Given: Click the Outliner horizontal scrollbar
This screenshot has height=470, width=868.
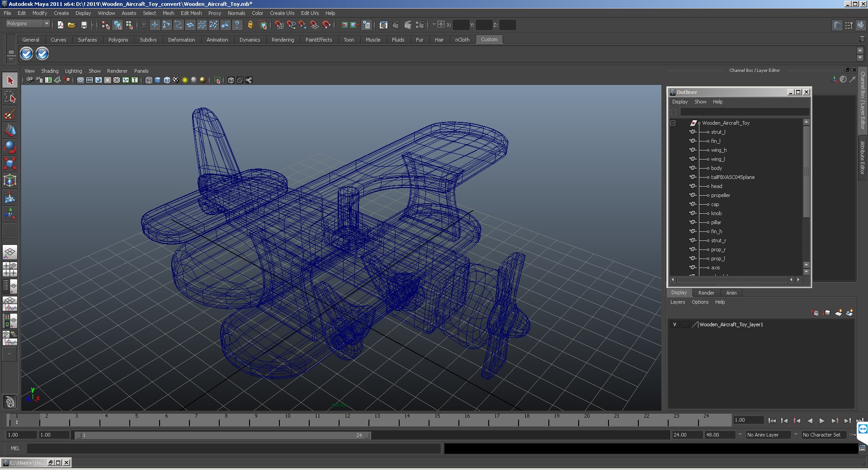Looking at the screenshot, I should (x=732, y=280).
